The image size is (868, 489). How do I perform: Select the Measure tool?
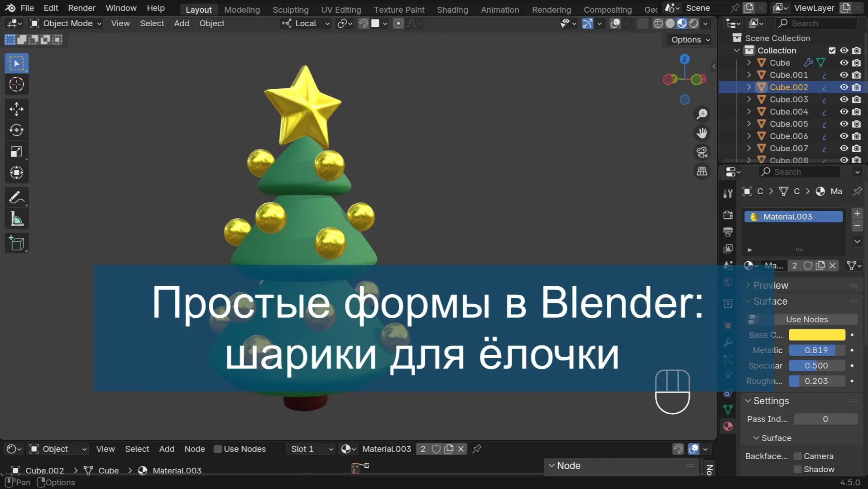click(16, 218)
